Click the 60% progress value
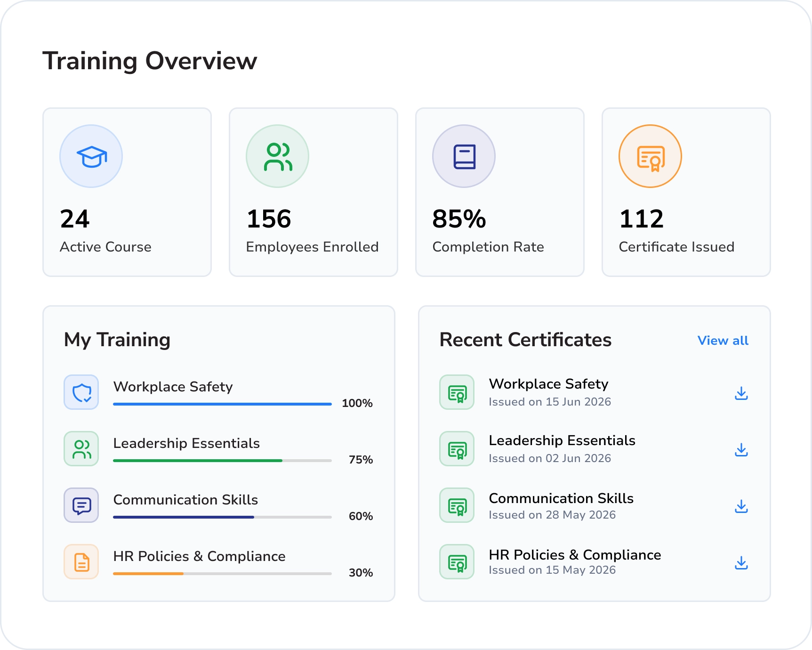 pos(361,516)
